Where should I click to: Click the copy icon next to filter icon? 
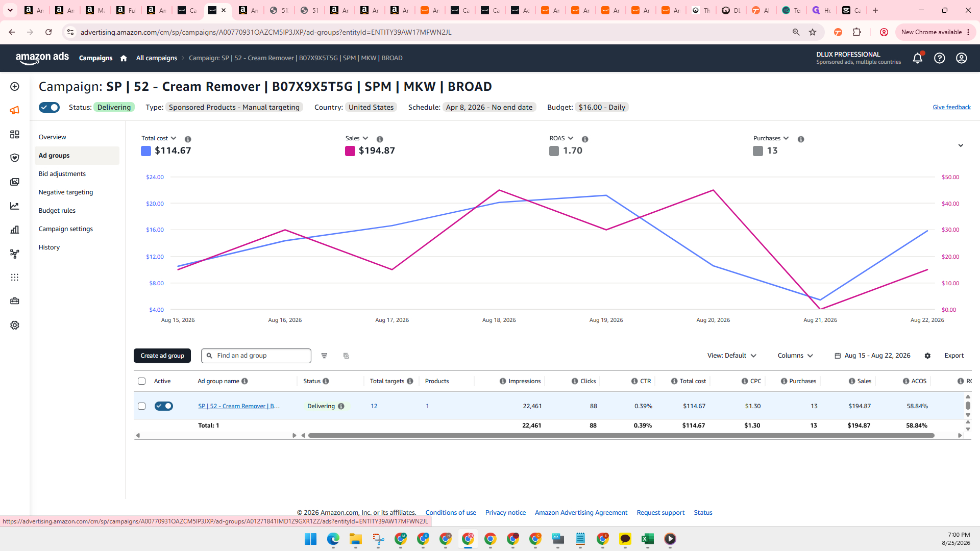(x=346, y=356)
